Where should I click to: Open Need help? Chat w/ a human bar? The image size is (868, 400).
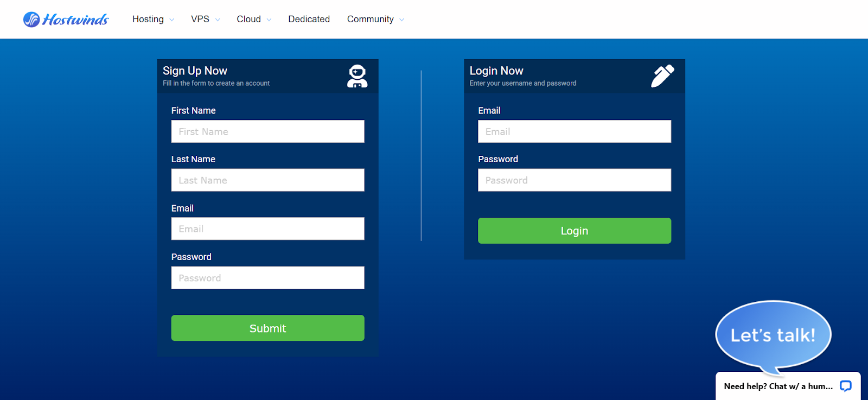pos(788,386)
